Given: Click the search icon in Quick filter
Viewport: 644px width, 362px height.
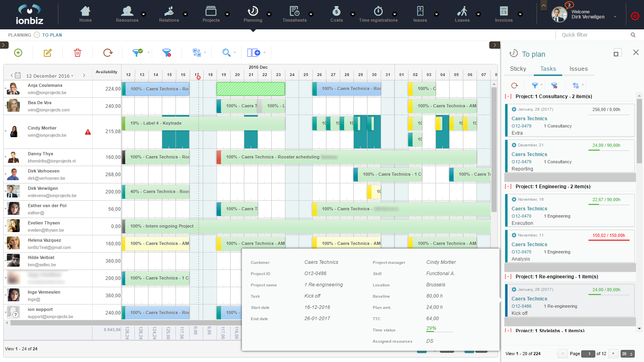Looking at the screenshot, I should tap(633, 35).
